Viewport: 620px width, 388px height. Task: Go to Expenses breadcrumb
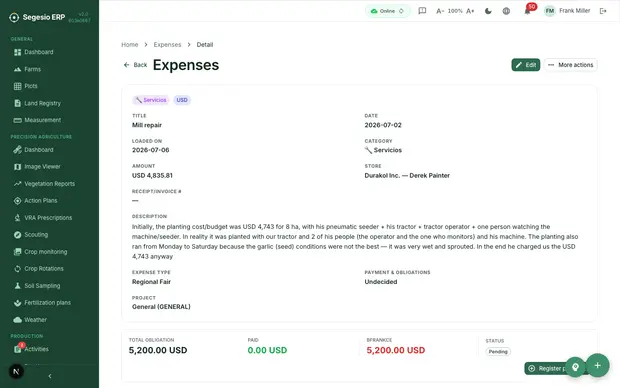(x=167, y=45)
